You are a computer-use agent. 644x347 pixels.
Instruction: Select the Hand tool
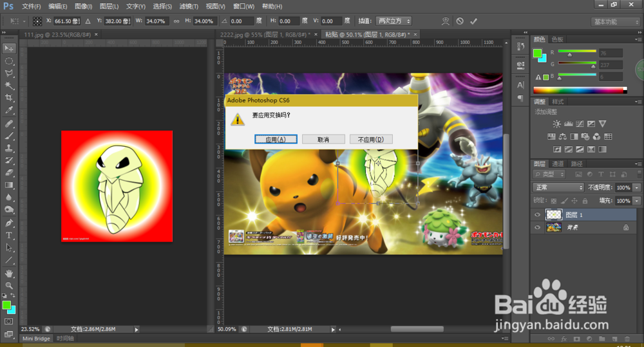tap(8, 274)
